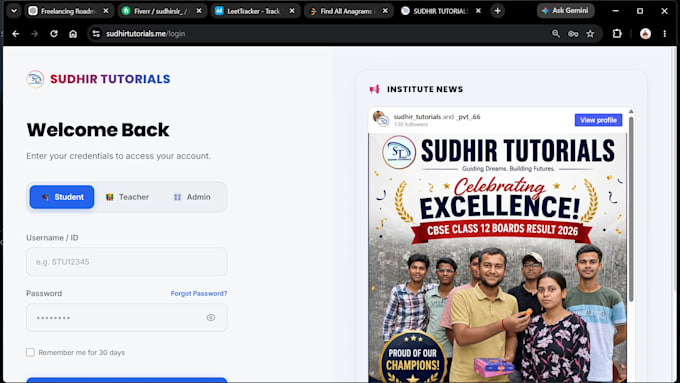
Task: Maximize the browser window
Action: 640,11
